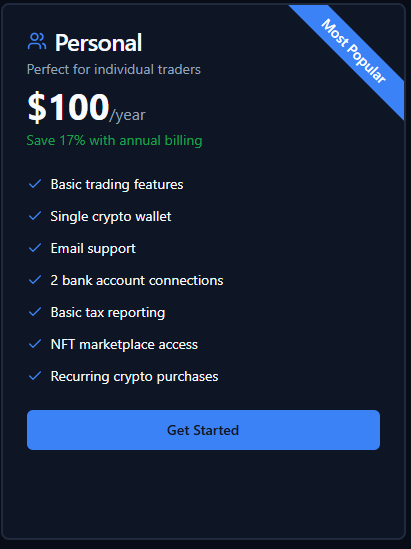The height and width of the screenshot is (549, 411).
Task: Click the Get Started button
Action: (203, 430)
